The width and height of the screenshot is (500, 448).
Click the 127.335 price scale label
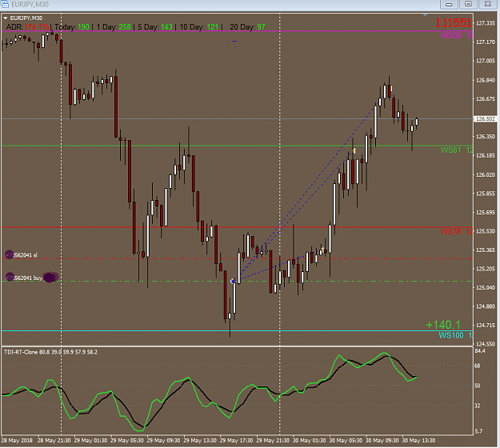coord(486,23)
